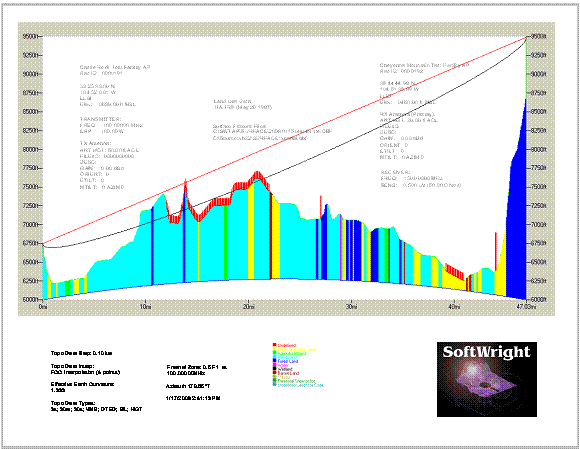Click the 10mi distance tick label

[x=145, y=307]
